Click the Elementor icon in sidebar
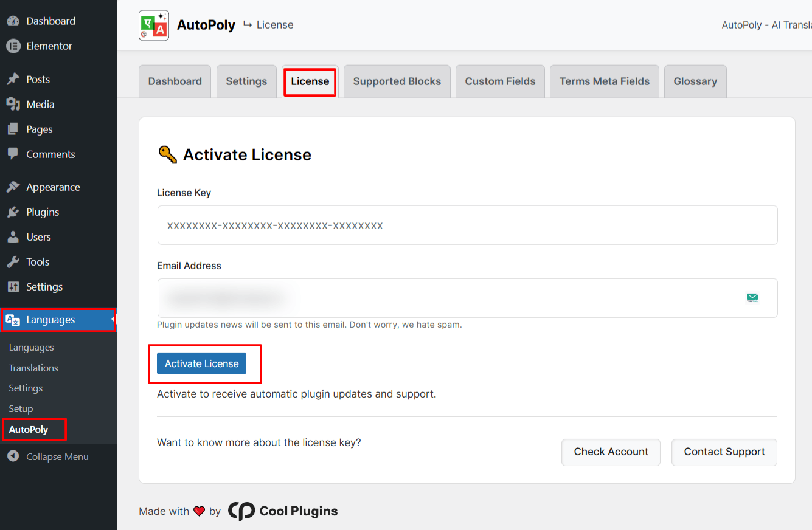The height and width of the screenshot is (530, 812). 13,46
